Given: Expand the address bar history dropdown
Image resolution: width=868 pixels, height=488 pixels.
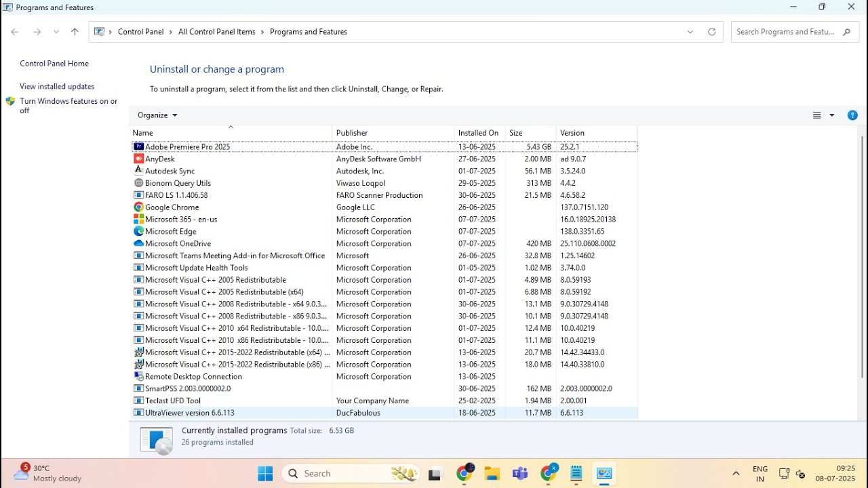Looking at the screenshot, I should click(x=690, y=32).
